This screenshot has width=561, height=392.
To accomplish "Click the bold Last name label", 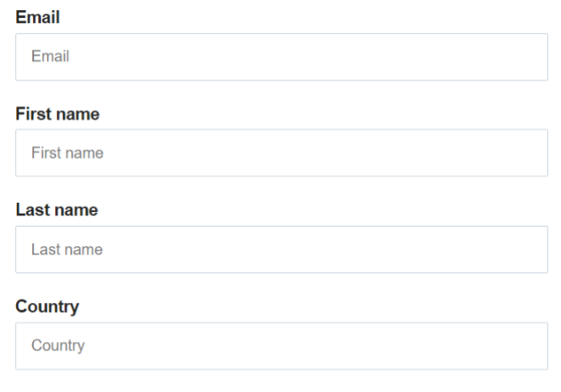I will tap(57, 210).
